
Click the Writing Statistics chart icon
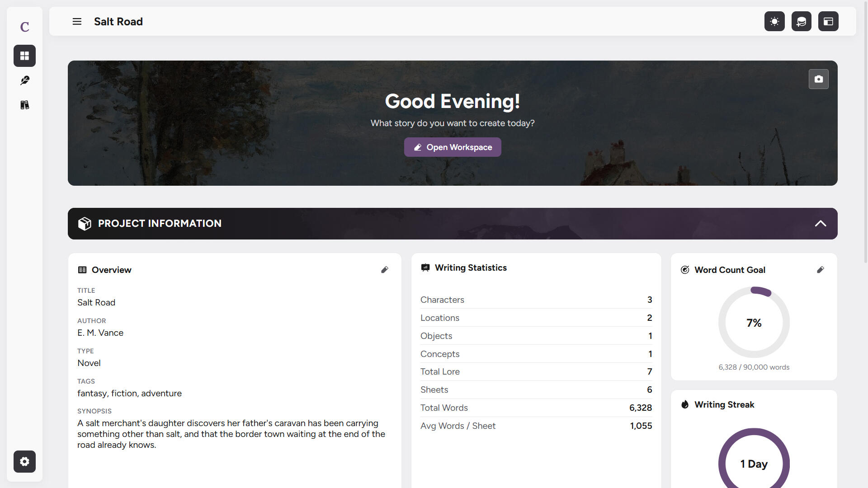coord(425,267)
